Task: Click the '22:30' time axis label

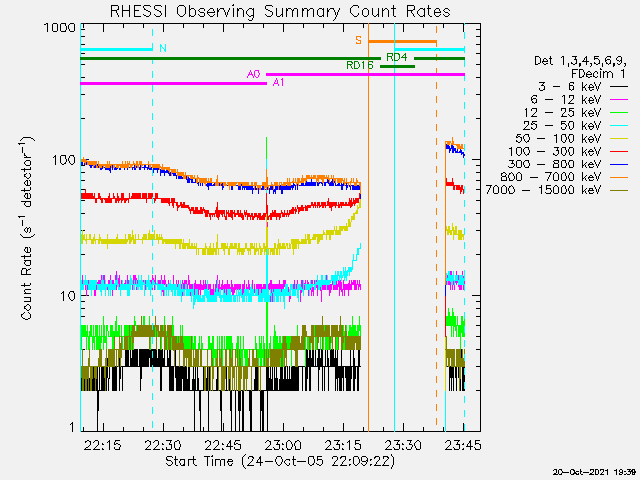Action: [x=163, y=445]
